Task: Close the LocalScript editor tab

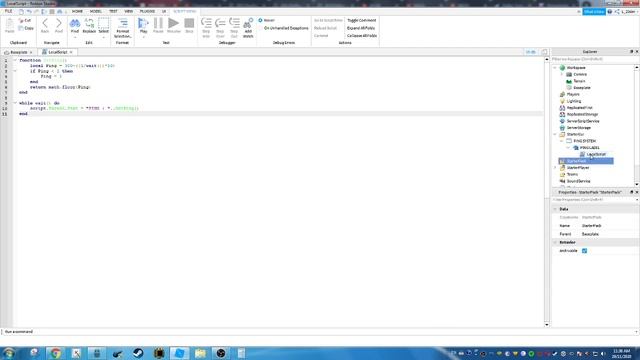Action: pos(71,52)
